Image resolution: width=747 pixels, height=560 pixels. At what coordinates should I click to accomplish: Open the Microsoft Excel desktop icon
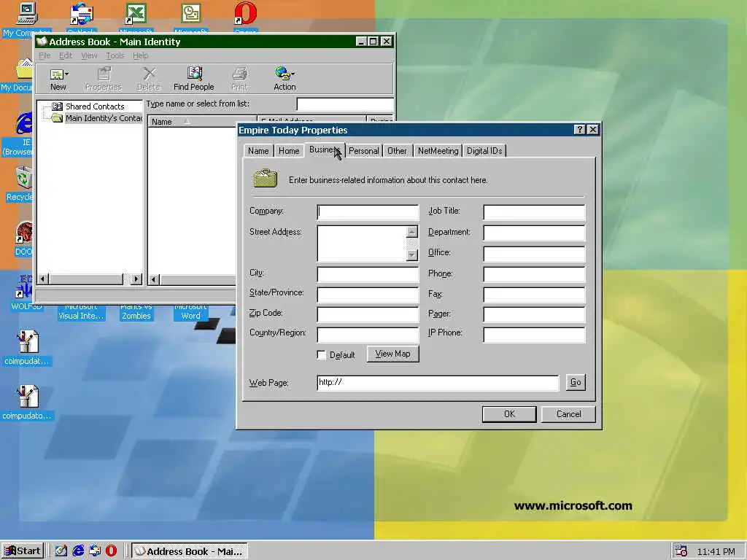tap(136, 13)
